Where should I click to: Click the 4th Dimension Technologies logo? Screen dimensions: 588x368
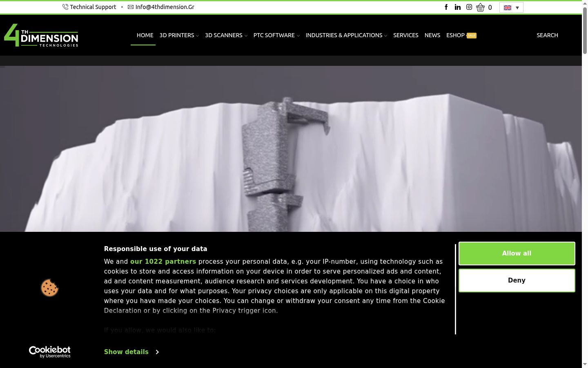(41, 35)
